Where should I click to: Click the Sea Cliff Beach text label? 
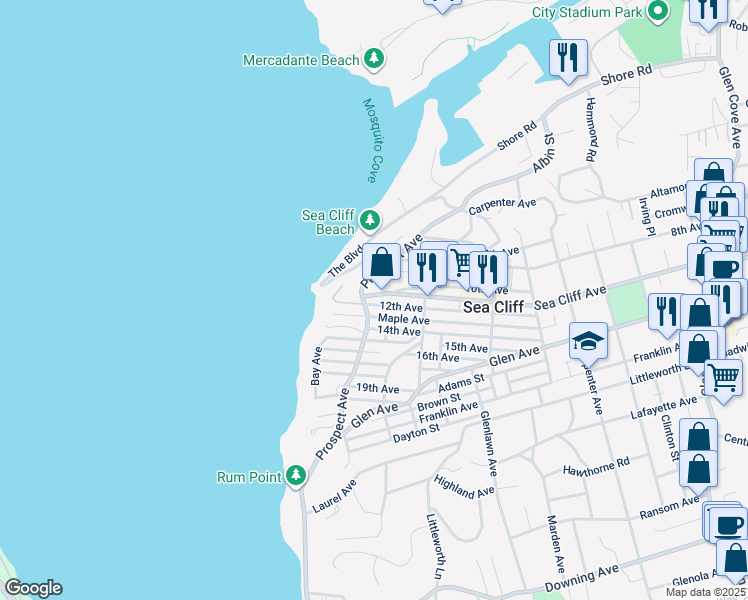(328, 222)
